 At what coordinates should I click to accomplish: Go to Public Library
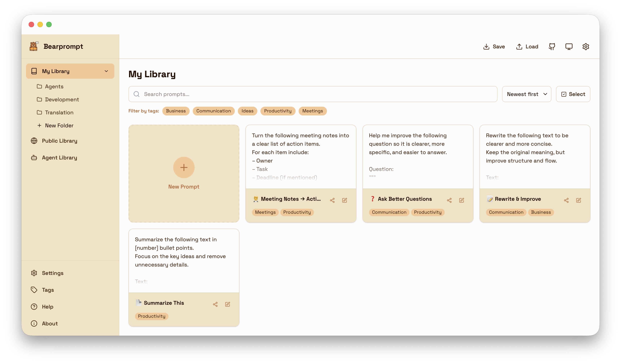coord(59,141)
